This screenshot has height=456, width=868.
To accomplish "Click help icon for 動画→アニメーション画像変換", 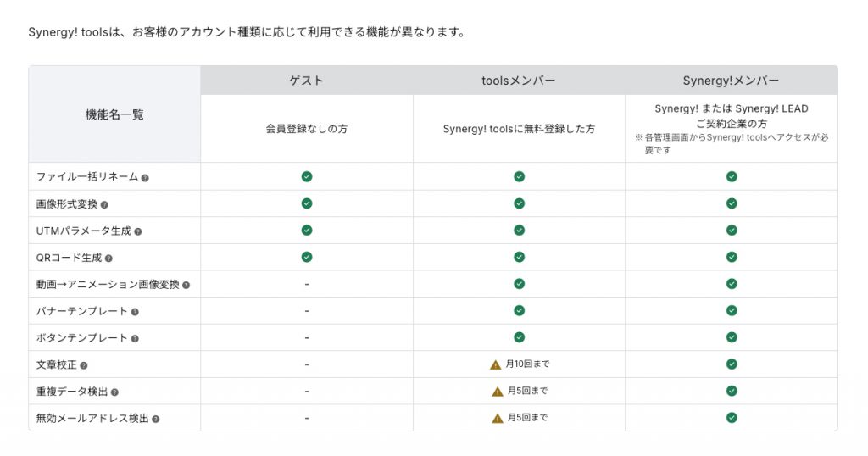I will 186,286.
